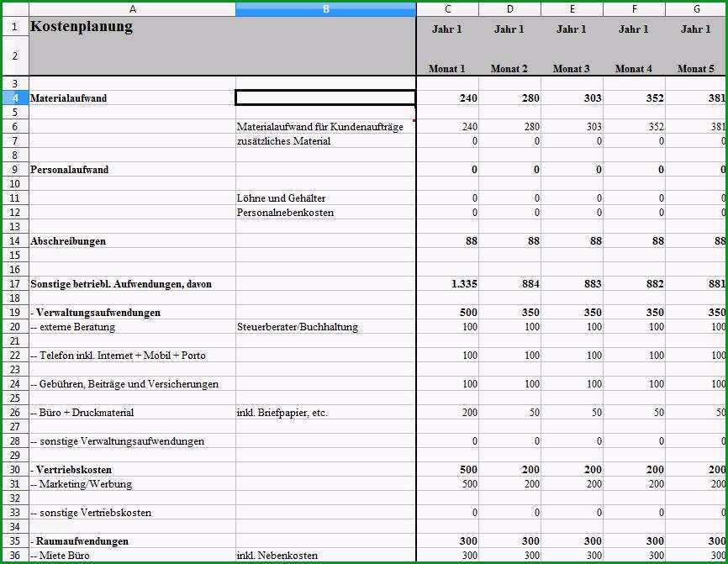728x564 pixels.
Task: Select column A header
Action: coord(132,8)
